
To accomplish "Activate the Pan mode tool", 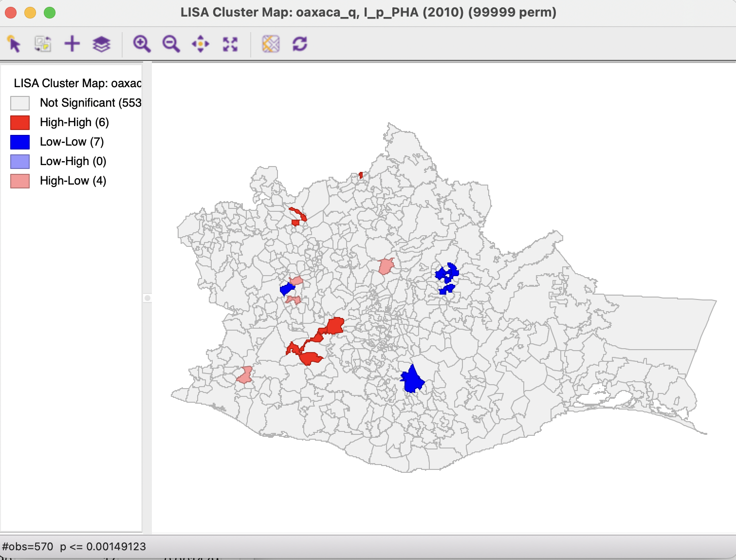I will click(x=201, y=44).
